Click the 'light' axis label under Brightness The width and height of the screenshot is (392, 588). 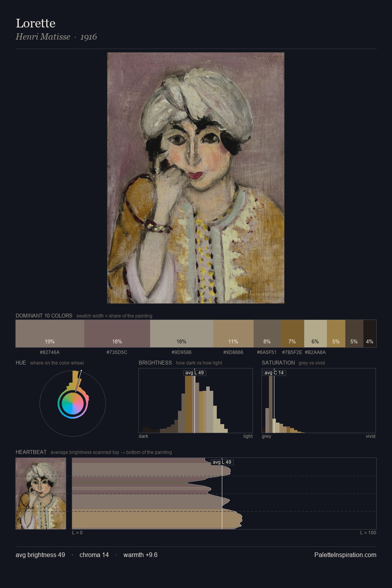tap(248, 436)
